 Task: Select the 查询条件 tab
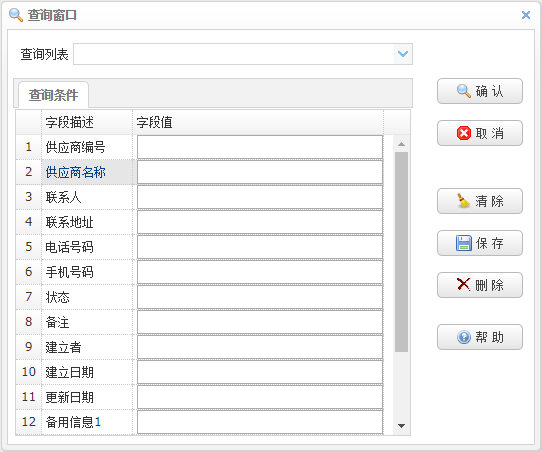[54, 95]
